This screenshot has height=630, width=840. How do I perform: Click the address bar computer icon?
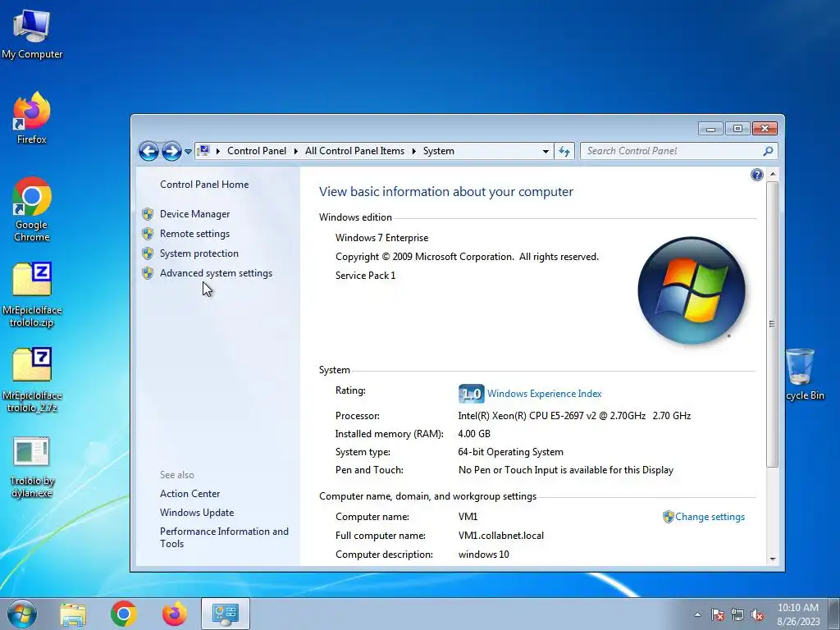203,151
